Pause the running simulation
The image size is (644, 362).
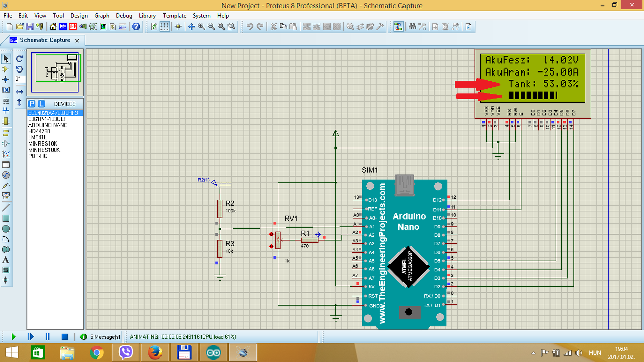[x=47, y=337]
